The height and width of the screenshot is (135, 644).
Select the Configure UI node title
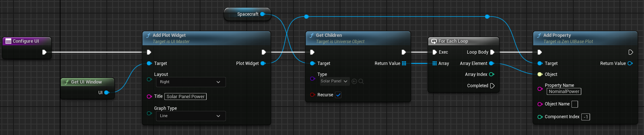point(26,41)
